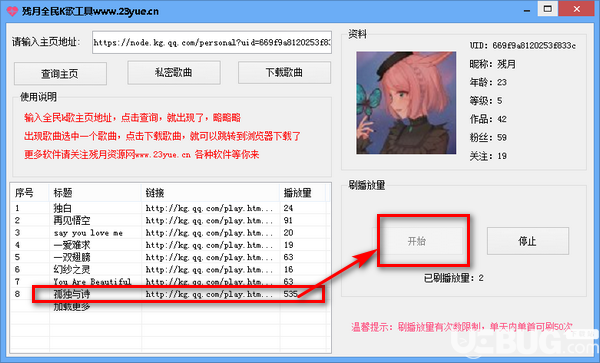Click the homepage address input field

point(212,42)
